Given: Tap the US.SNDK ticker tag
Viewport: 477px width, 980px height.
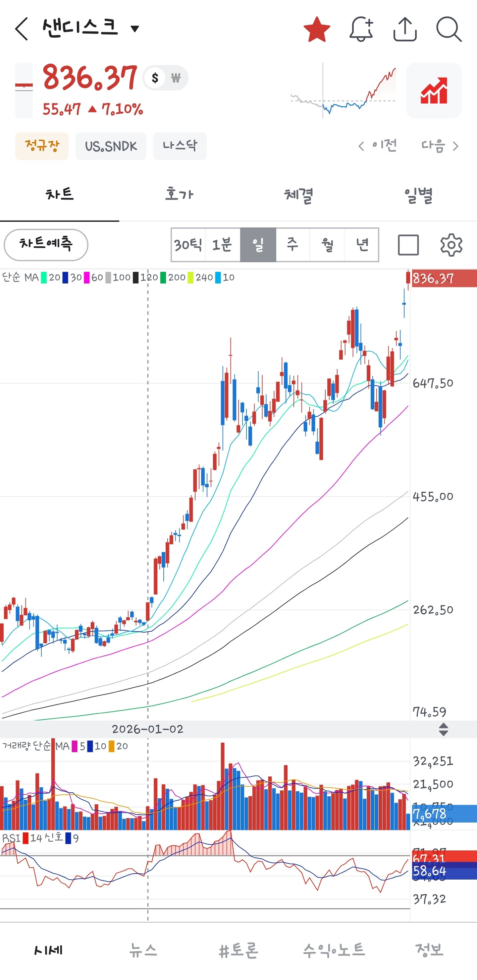Looking at the screenshot, I should [111, 146].
